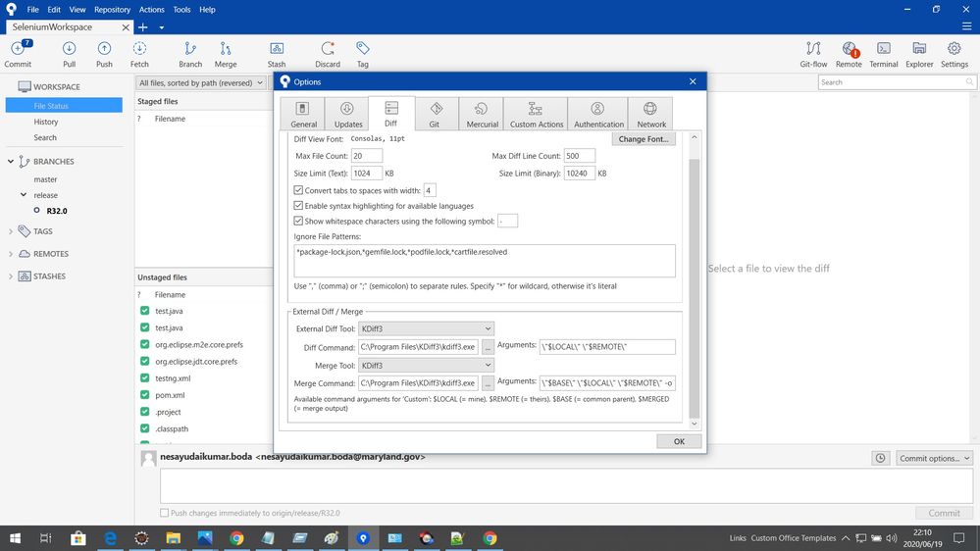
Task: Uncheck org.eclipse.m2e.core.prefs file checkbox
Action: click(145, 344)
